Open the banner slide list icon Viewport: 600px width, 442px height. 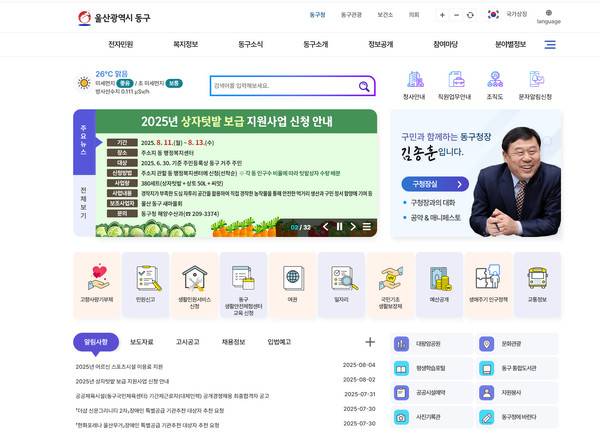367,227
